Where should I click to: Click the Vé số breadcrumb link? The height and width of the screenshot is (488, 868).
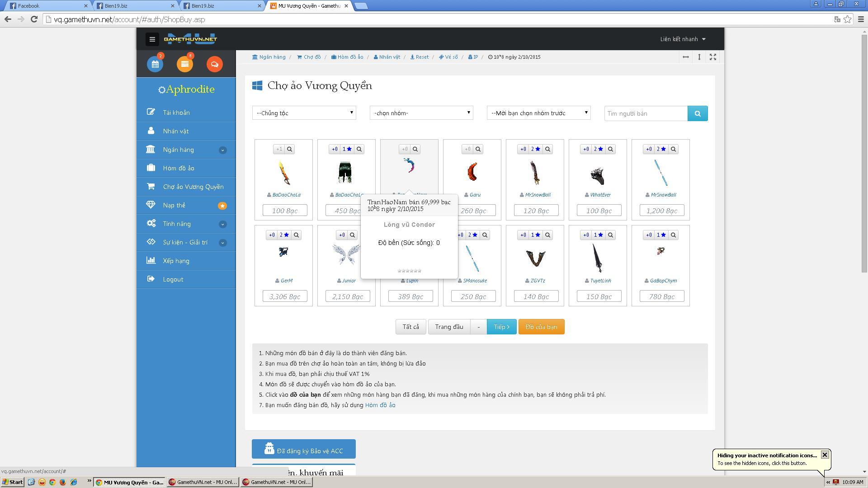(x=448, y=57)
